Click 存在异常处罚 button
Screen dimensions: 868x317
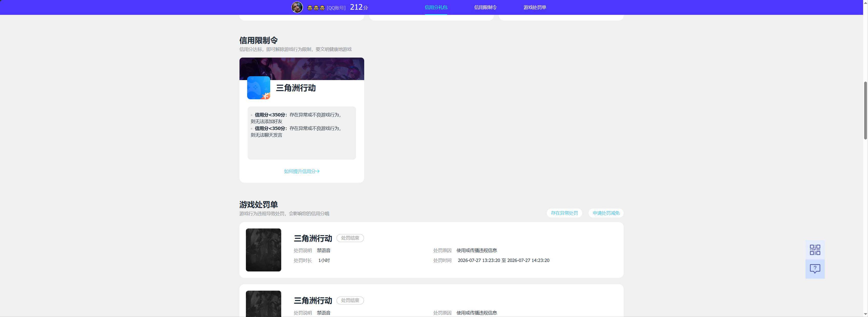(x=564, y=213)
